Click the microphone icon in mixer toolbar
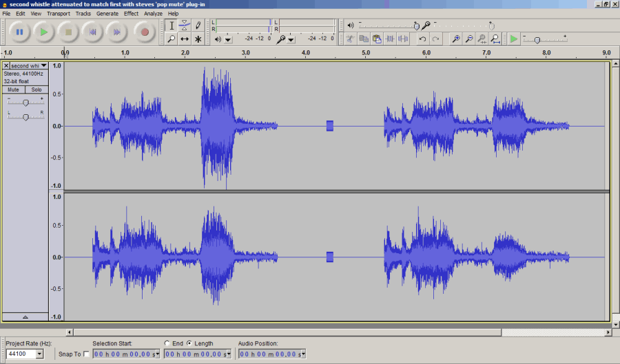The width and height of the screenshot is (620, 364). tap(426, 25)
